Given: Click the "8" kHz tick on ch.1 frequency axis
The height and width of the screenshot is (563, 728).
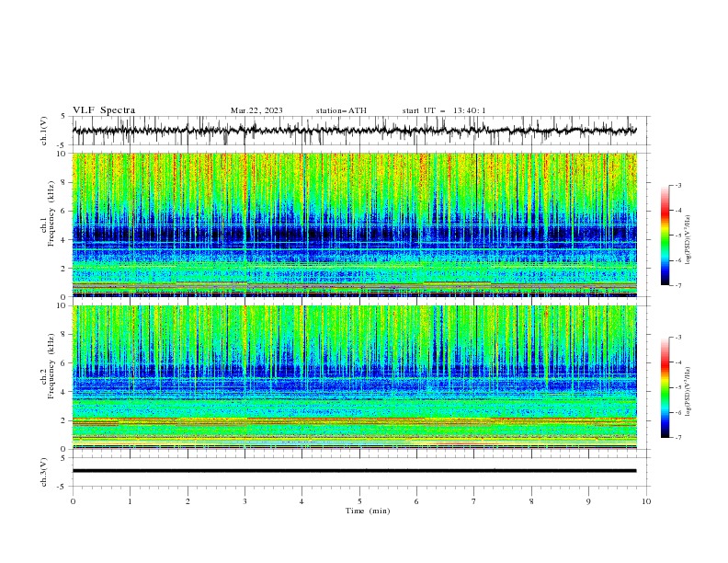Looking at the screenshot, I should [x=65, y=182].
